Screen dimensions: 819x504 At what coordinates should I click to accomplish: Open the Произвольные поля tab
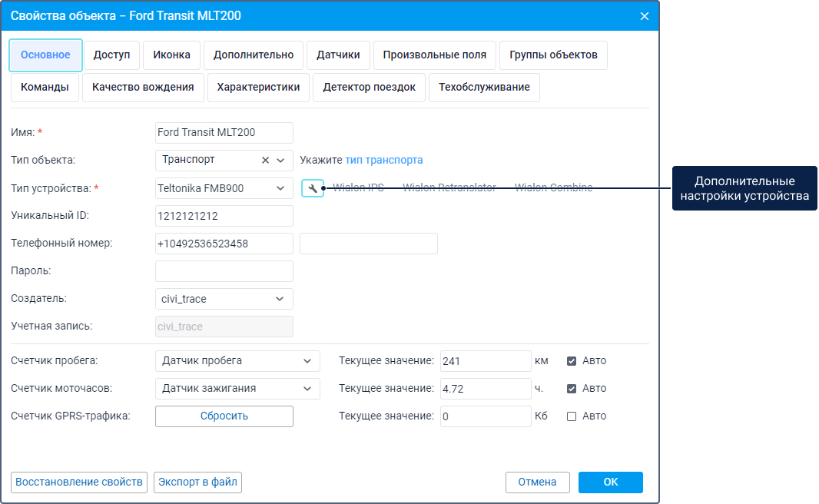tap(435, 55)
